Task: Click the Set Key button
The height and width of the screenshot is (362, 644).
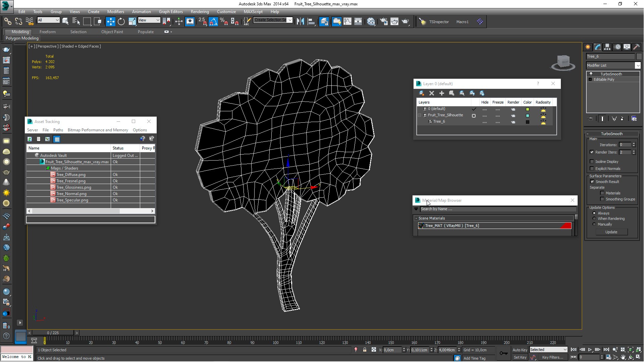Action: point(520,357)
